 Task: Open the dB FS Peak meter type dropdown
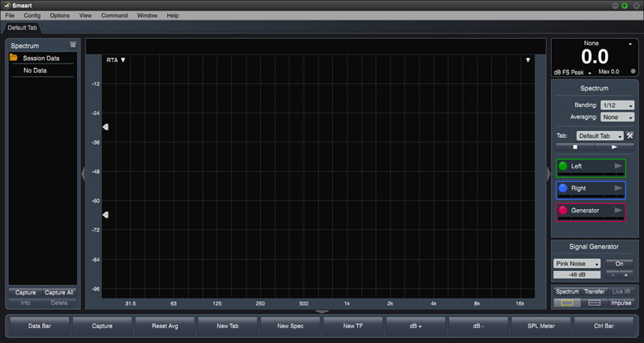pyautogui.click(x=572, y=73)
